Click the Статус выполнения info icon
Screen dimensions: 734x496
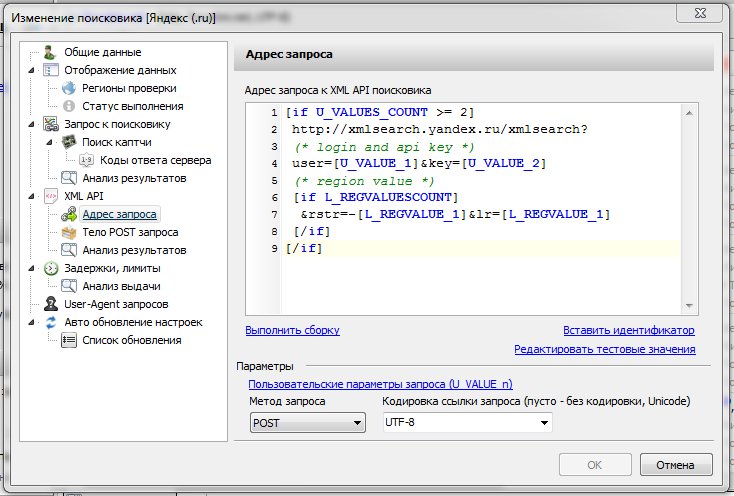69,106
